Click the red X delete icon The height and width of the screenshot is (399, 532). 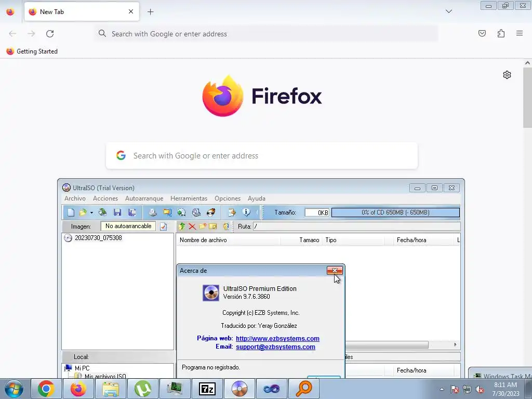pos(192,227)
